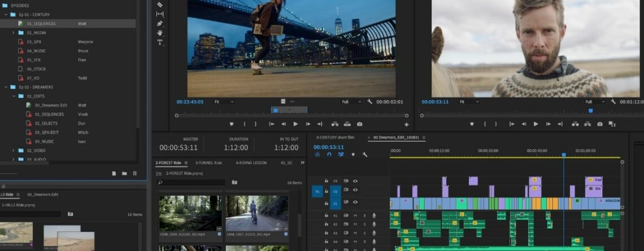Toggle eye visibility for track V3

[x=355, y=181]
